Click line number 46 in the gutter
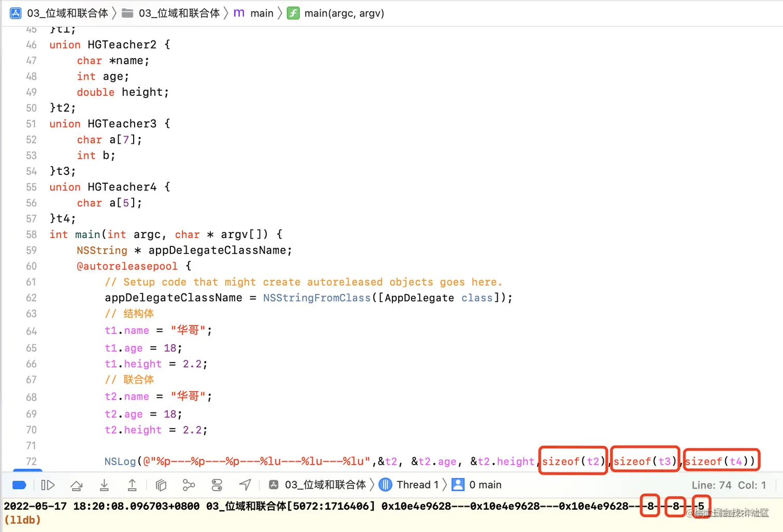Viewport: 783px width, 532px height. point(32,45)
